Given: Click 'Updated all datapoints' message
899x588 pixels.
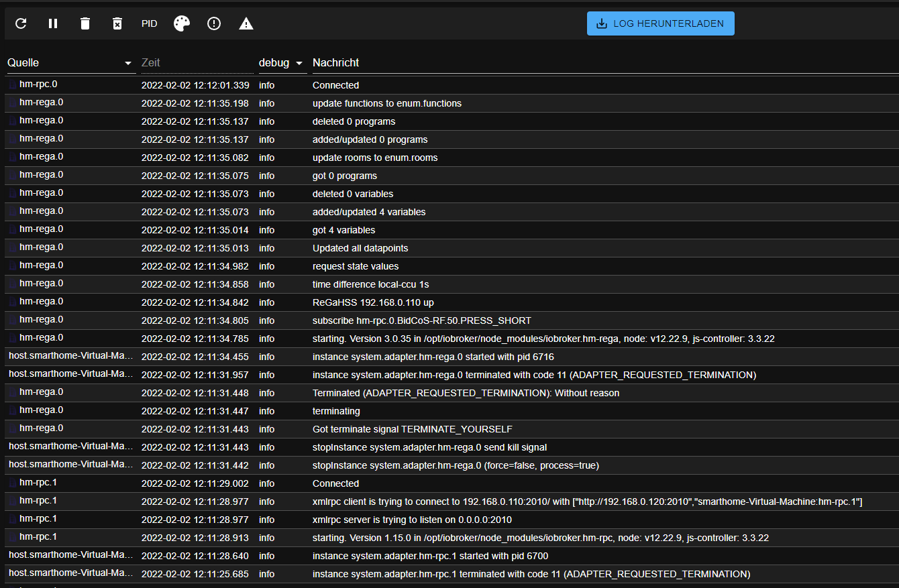Looking at the screenshot, I should (360, 248).
